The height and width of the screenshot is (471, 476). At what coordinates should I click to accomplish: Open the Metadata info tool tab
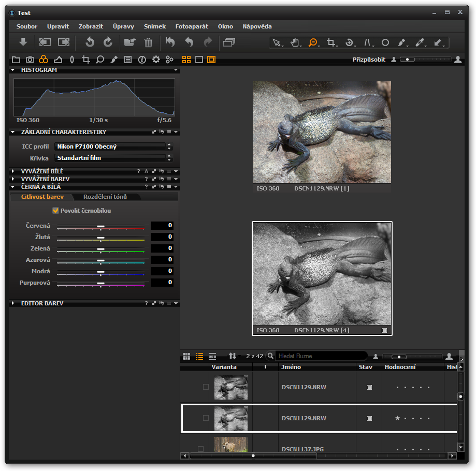[x=142, y=60]
